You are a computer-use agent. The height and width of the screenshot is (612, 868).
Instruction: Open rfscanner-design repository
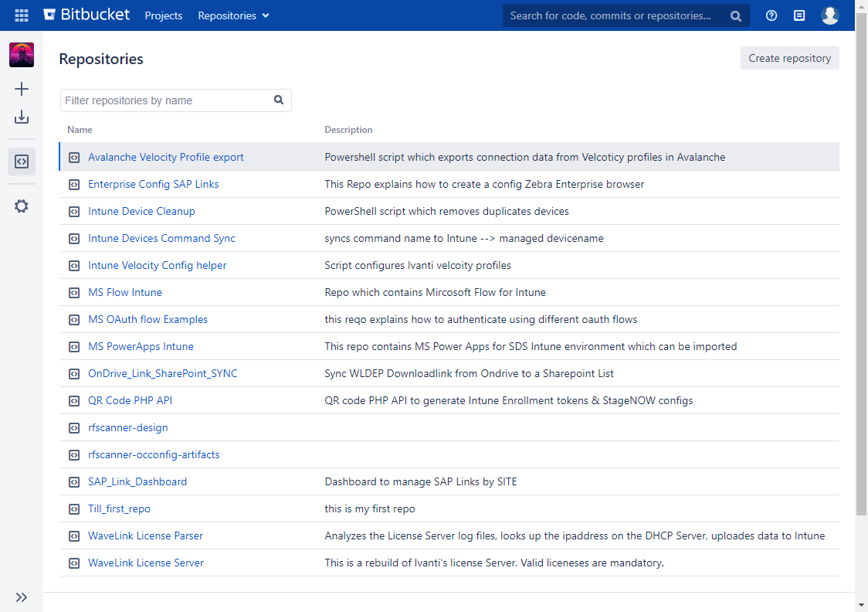(x=128, y=428)
